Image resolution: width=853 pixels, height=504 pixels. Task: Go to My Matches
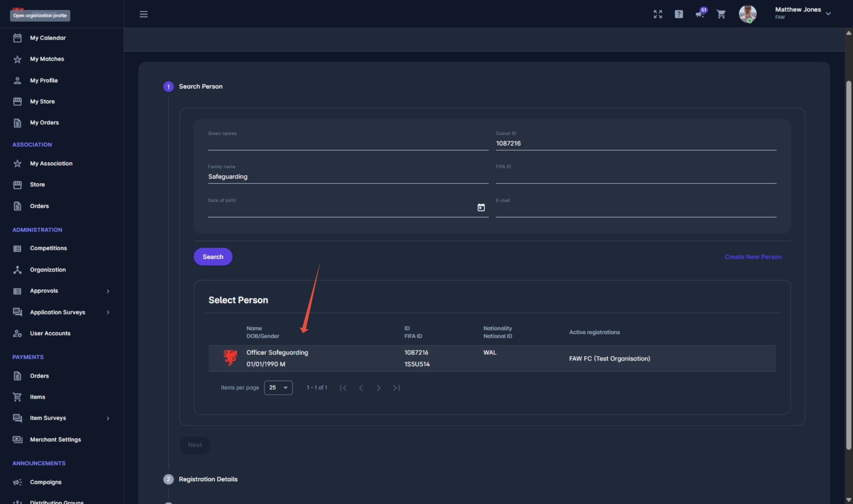pos(47,59)
